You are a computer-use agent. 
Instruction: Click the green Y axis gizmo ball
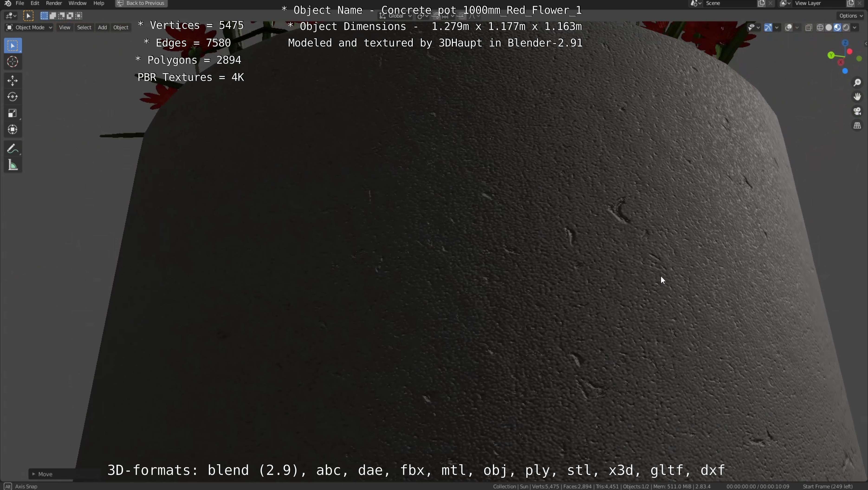(x=831, y=55)
